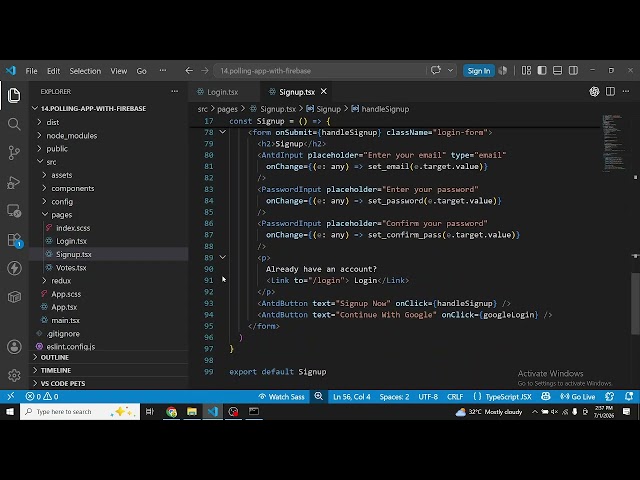
Task: Open the Manage gear icon
Action: 14,375
